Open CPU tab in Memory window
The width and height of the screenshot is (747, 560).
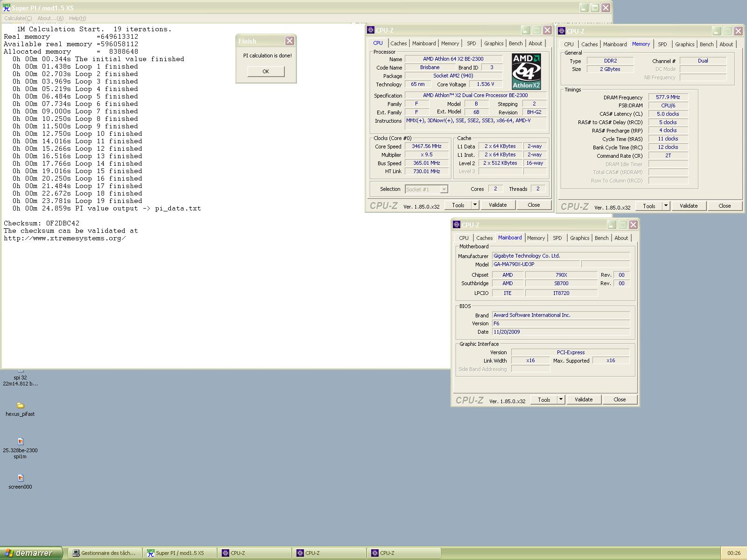569,44
